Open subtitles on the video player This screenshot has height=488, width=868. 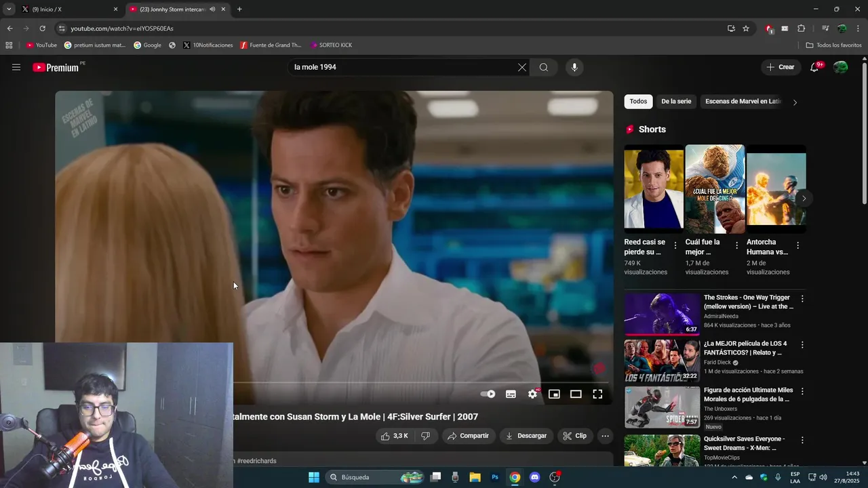click(x=511, y=394)
